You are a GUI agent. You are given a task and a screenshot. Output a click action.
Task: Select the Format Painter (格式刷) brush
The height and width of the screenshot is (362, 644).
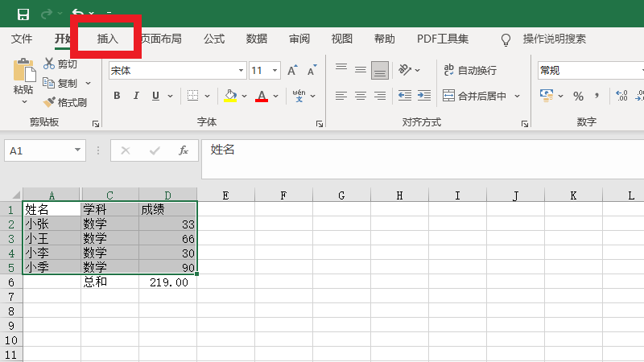click(x=49, y=102)
